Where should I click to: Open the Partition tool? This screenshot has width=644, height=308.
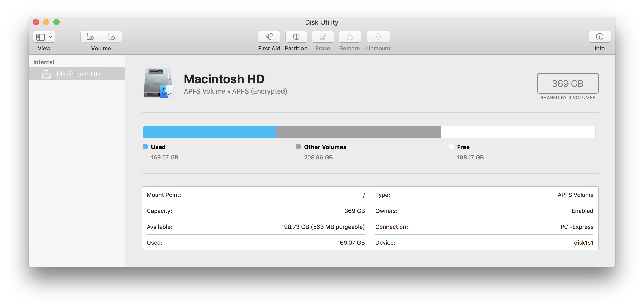tap(296, 37)
